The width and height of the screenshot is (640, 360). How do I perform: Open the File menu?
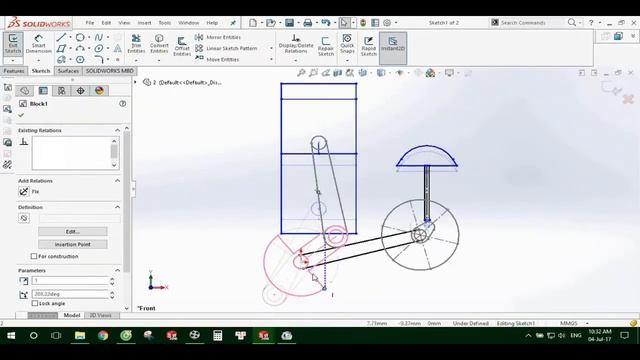pos(90,23)
